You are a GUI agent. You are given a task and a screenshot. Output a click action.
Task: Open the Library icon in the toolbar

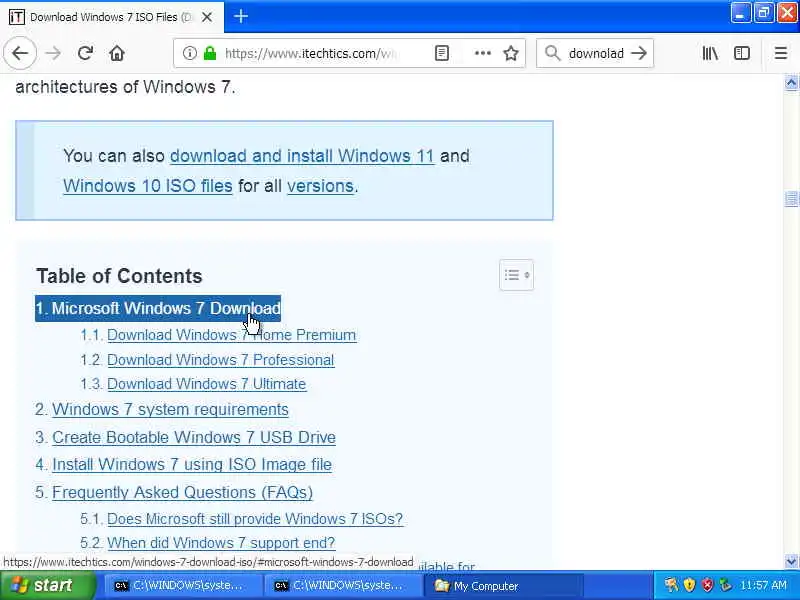point(710,53)
